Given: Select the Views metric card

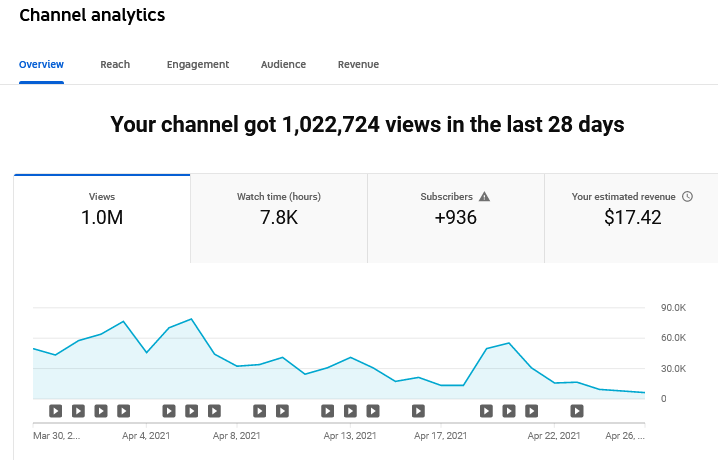Looking at the screenshot, I should point(102,208).
